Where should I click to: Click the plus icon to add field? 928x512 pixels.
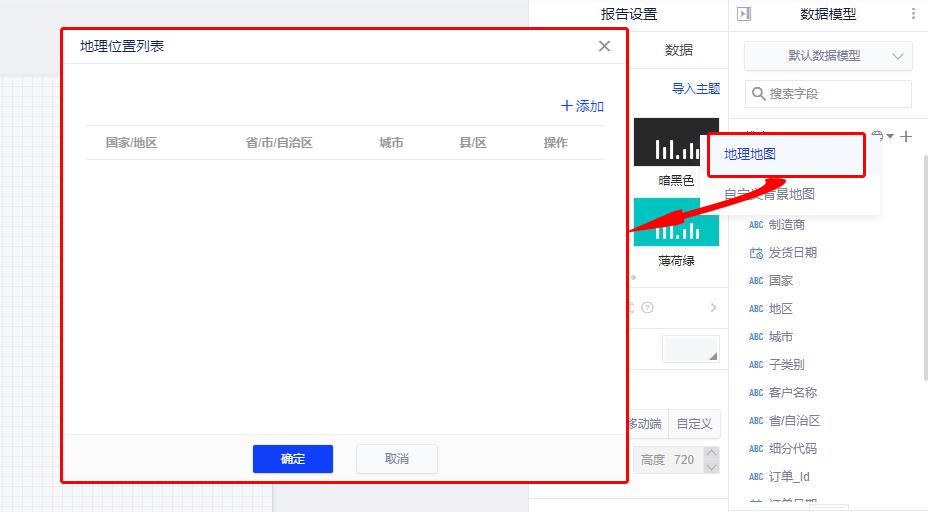click(x=906, y=136)
